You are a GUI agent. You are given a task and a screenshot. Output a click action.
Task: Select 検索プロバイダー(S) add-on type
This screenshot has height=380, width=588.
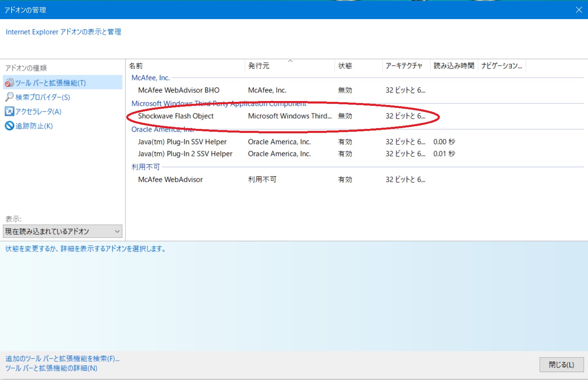43,97
